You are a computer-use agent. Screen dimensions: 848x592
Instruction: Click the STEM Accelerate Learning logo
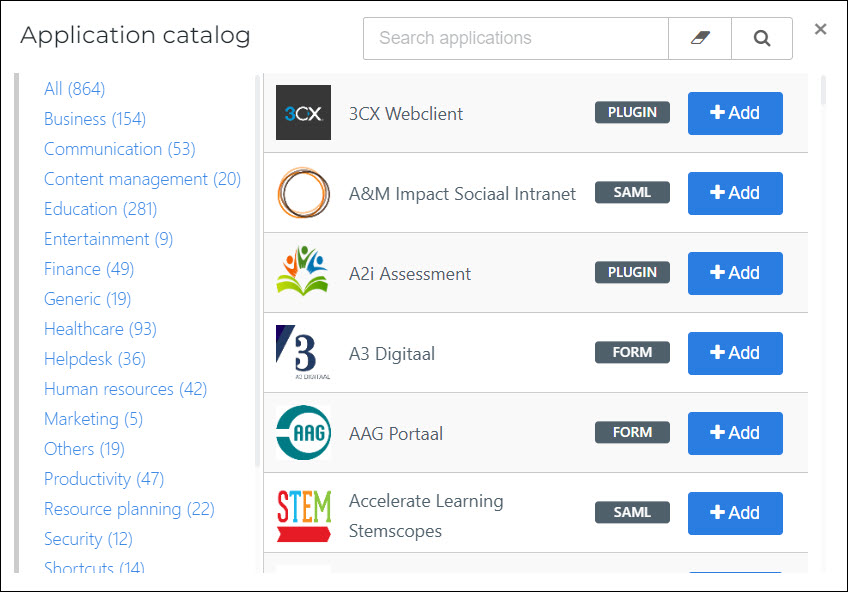point(303,515)
